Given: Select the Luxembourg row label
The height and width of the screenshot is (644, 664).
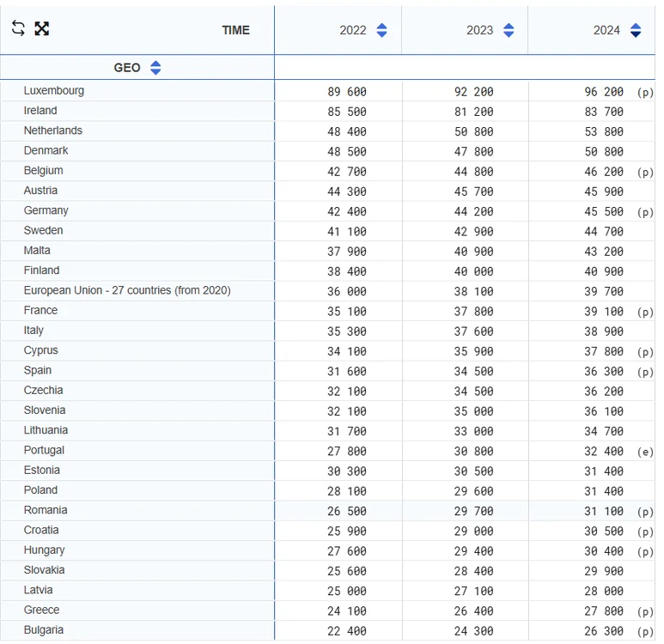Looking at the screenshot, I should [54, 91].
